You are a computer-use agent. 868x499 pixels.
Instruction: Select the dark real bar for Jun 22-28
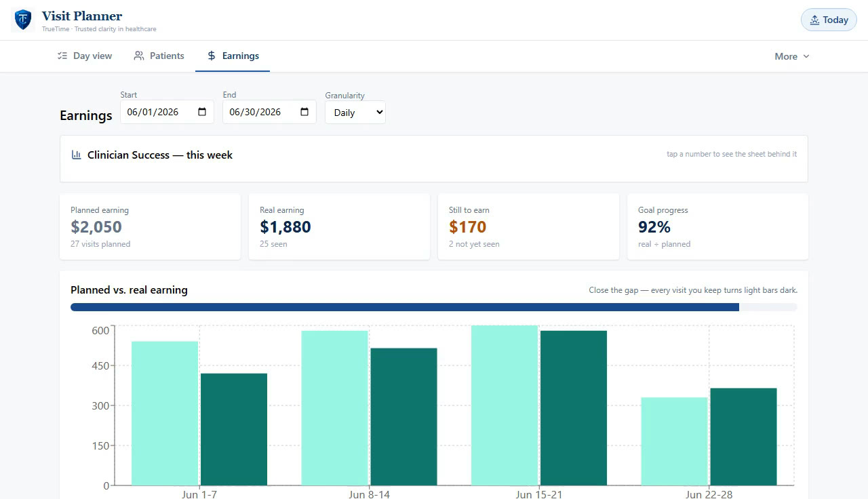tap(744, 437)
